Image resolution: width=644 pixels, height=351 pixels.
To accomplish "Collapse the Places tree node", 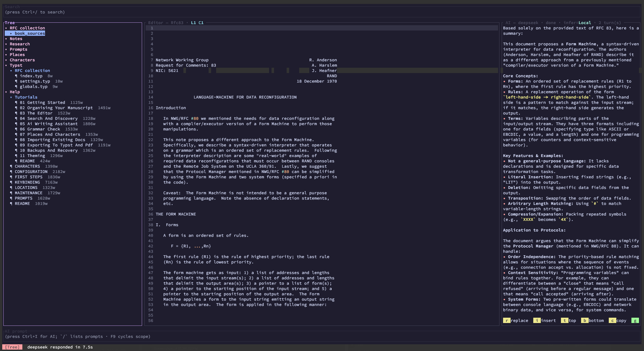I will click(x=6, y=55).
